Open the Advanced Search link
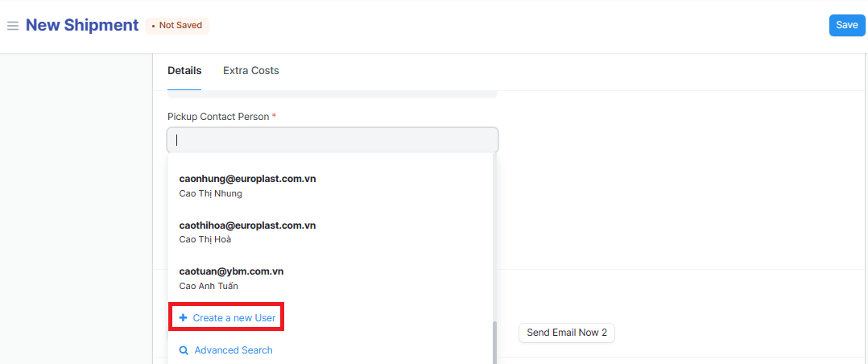 234,350
